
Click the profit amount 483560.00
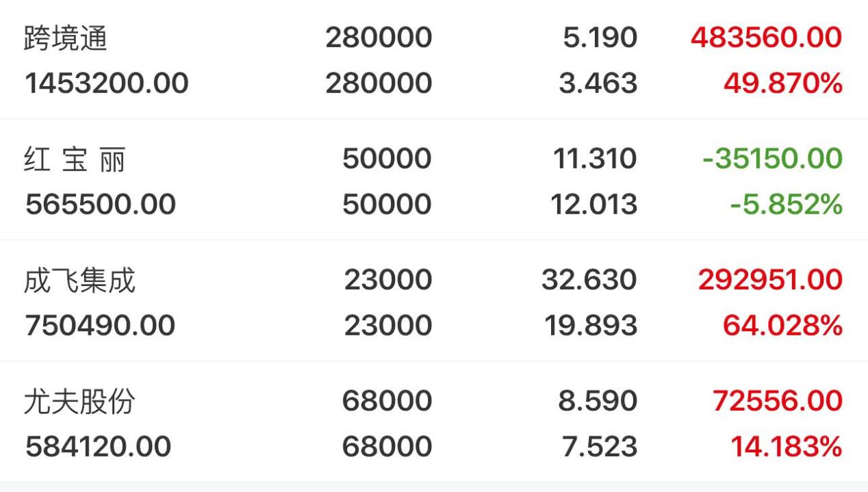click(x=766, y=38)
